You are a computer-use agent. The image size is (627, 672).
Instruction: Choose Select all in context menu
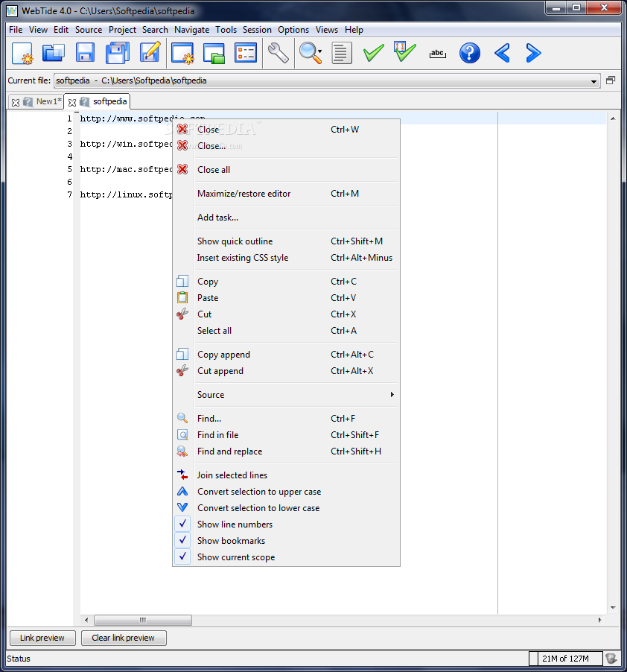click(286, 331)
